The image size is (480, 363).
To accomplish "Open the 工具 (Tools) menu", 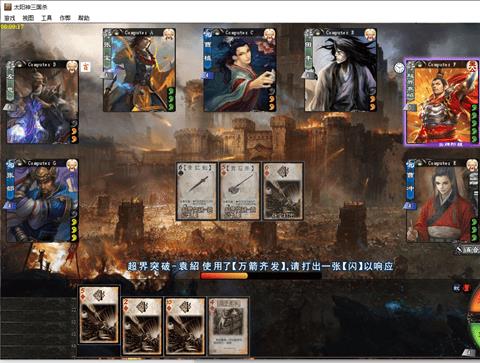I will tap(46, 18).
